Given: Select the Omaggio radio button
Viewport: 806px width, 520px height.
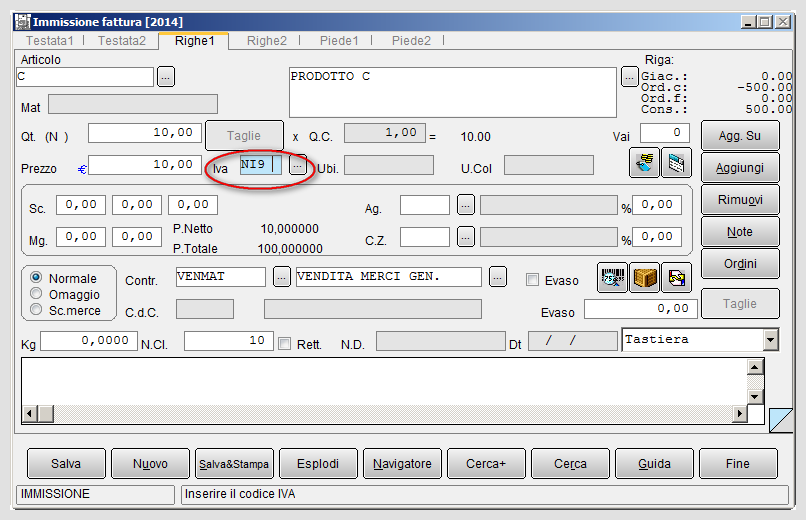Looking at the screenshot, I should pos(36,293).
